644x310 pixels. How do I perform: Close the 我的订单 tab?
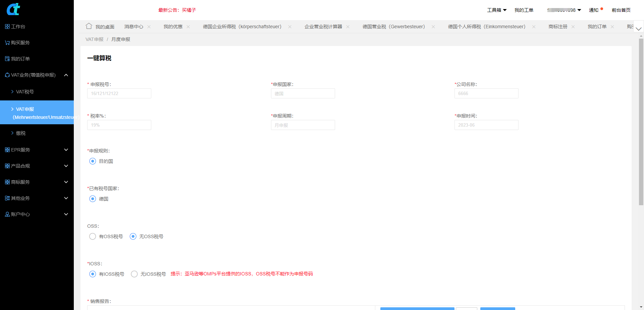612,27
